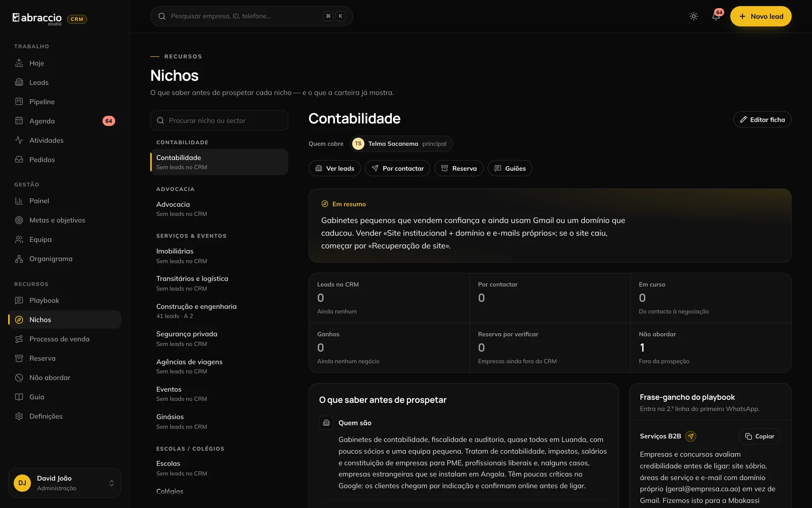Click the Editar ficha button

762,119
